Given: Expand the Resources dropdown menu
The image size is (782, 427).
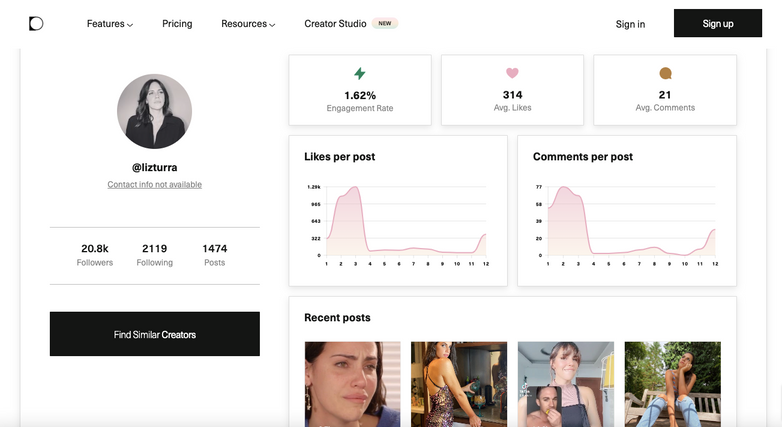Looking at the screenshot, I should [248, 24].
